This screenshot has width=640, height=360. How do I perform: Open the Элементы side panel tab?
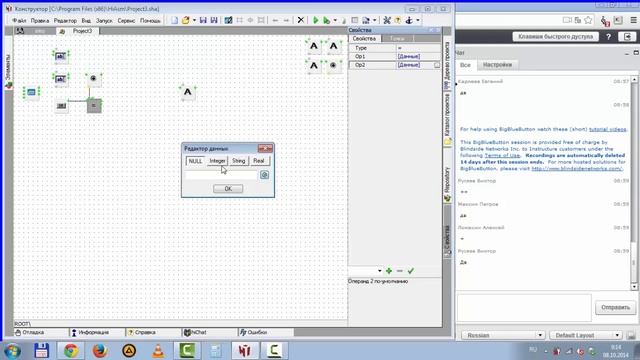(8, 67)
